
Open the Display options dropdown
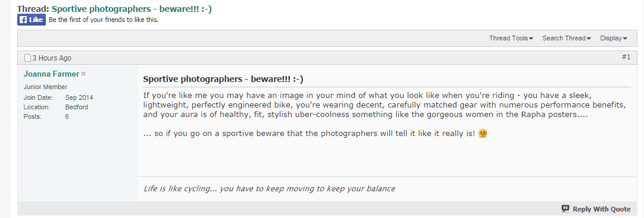(x=614, y=38)
